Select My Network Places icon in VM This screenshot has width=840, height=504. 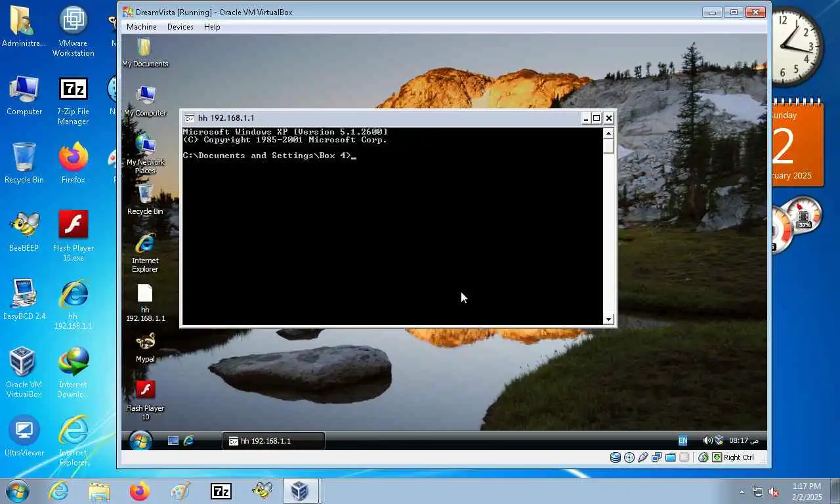(x=145, y=154)
